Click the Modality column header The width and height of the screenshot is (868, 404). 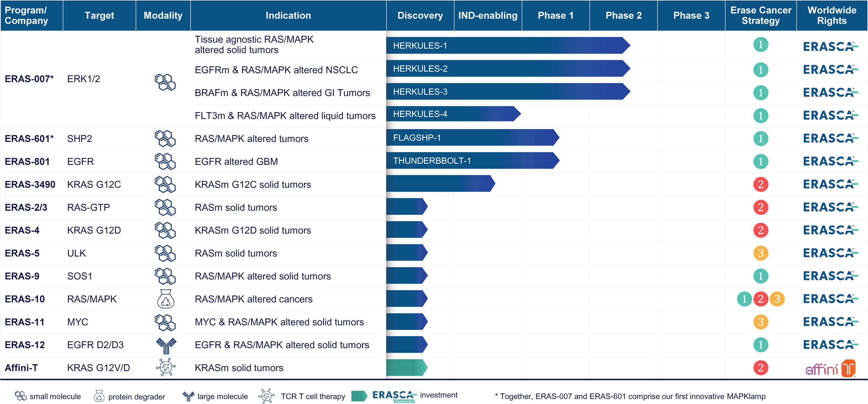(x=163, y=15)
